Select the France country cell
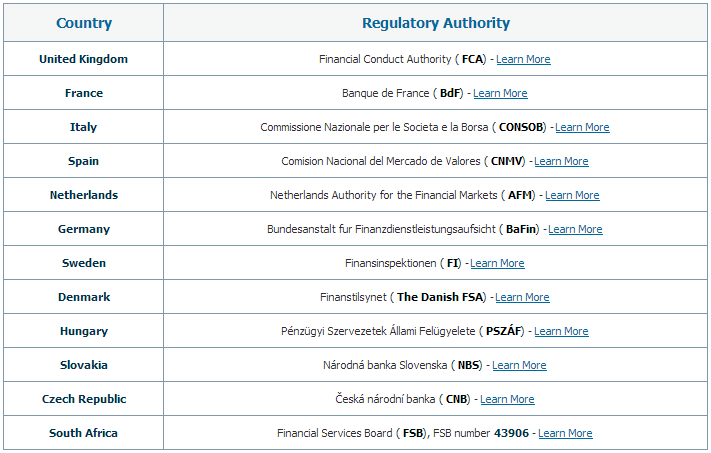 83,93
